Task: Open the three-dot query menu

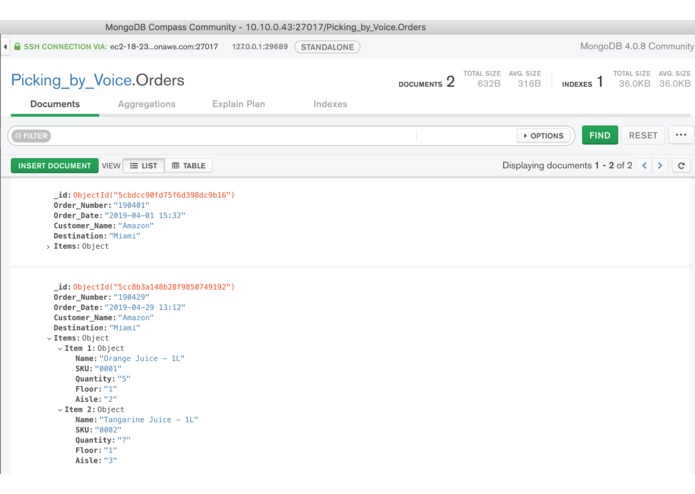Action: pos(681,135)
